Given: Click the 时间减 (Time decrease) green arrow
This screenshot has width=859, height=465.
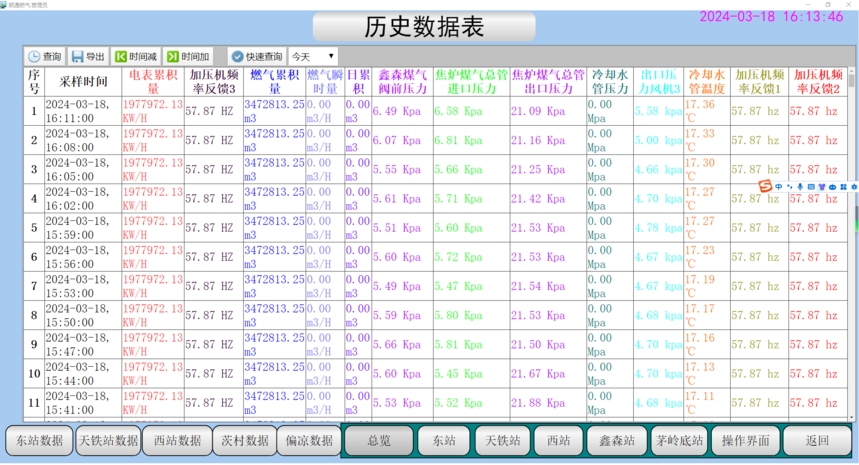Looking at the screenshot, I should coord(121,57).
